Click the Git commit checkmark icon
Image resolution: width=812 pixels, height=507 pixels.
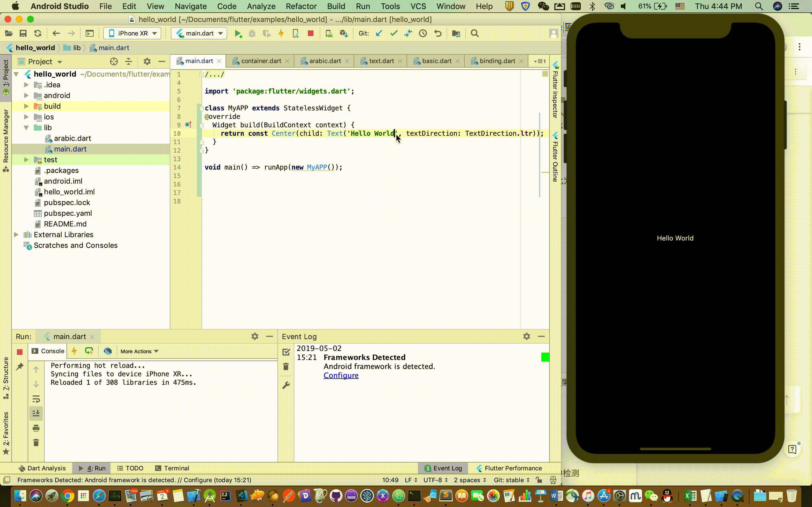pos(394,34)
